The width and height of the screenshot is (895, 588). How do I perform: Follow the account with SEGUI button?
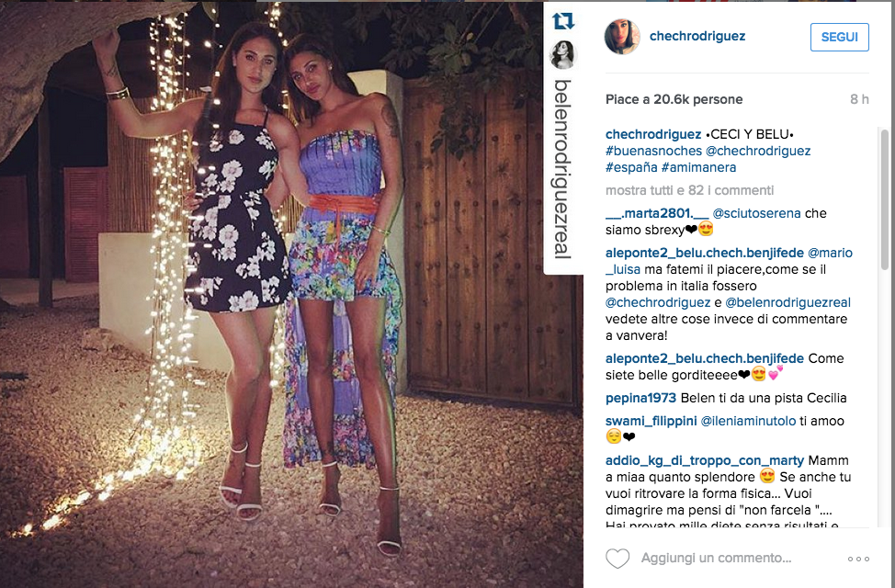[x=840, y=37]
